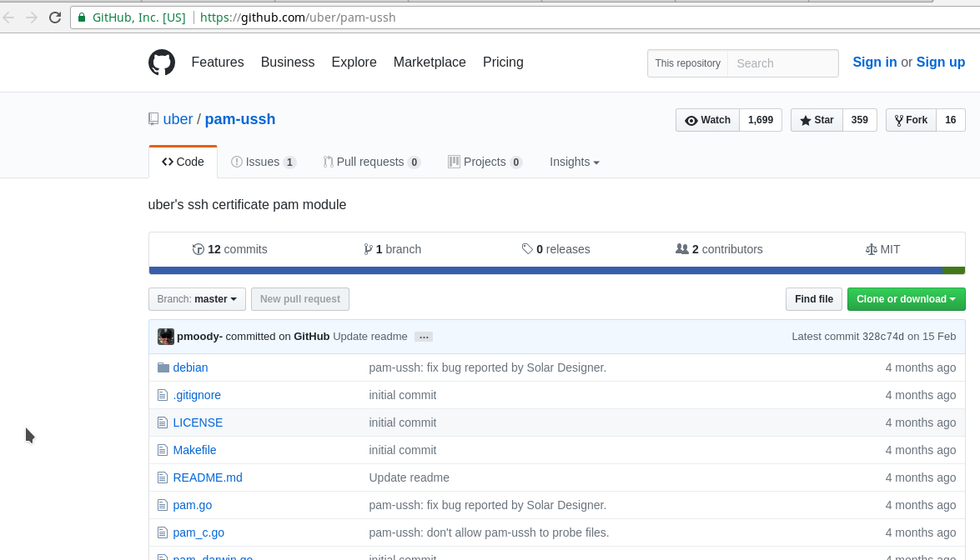The height and width of the screenshot is (560, 980).
Task: Go forward with browser forward arrow
Action: pos(31,17)
